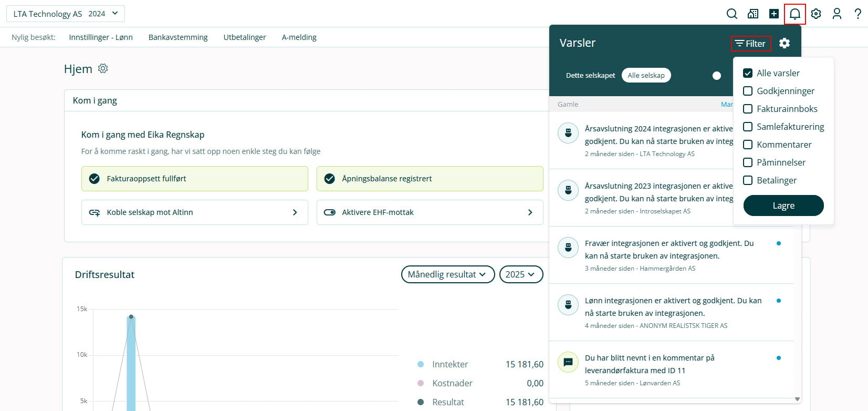Check the Godkjenninger filter checkbox
This screenshot has width=868, height=411.
(748, 91)
